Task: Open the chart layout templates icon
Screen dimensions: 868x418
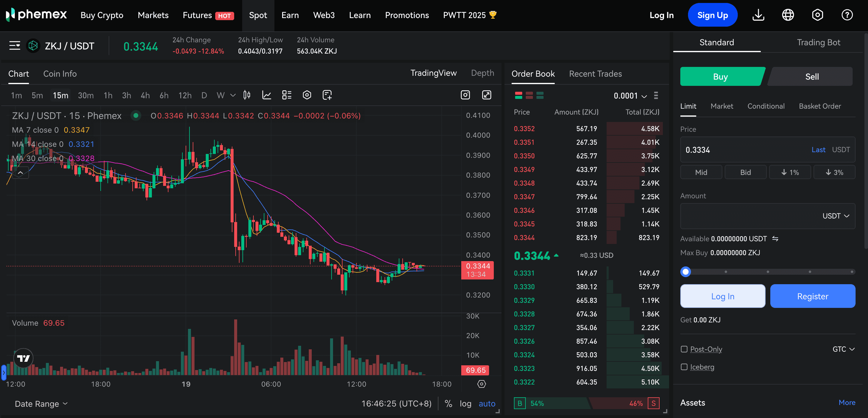Action: pyautogui.click(x=286, y=95)
